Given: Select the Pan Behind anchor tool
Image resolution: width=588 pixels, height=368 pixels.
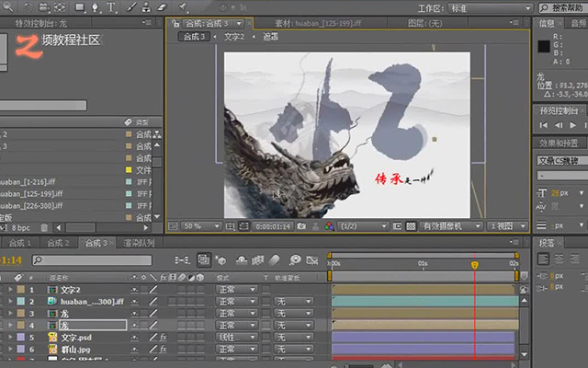Looking at the screenshot, I should coord(60,6).
